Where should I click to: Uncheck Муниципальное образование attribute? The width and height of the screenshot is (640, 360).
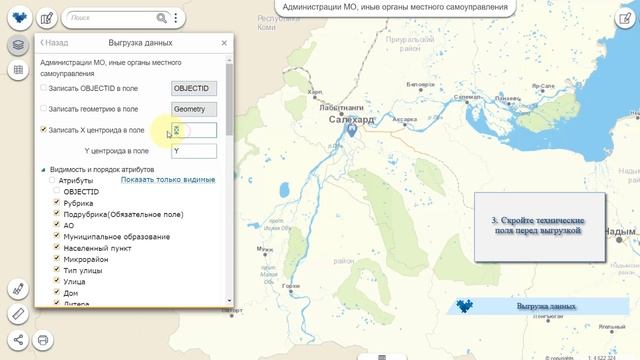click(57, 236)
